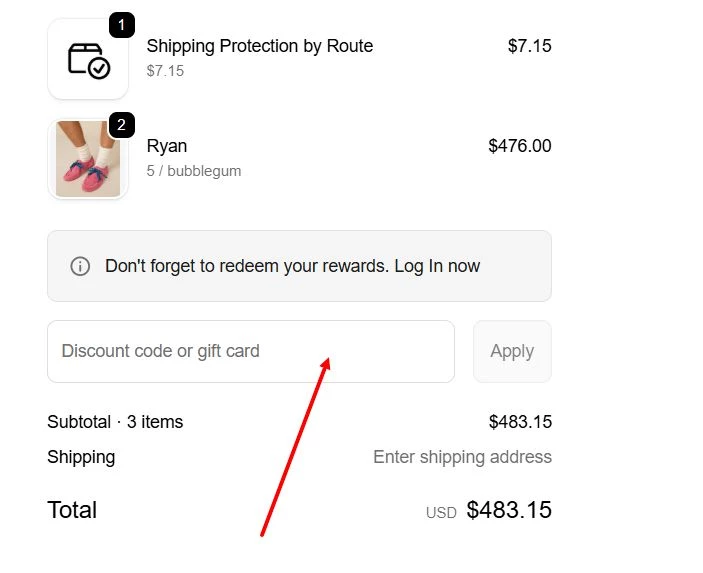The image size is (703, 573).
Task: Click the rewards Log In now banner text
Action: click(292, 266)
